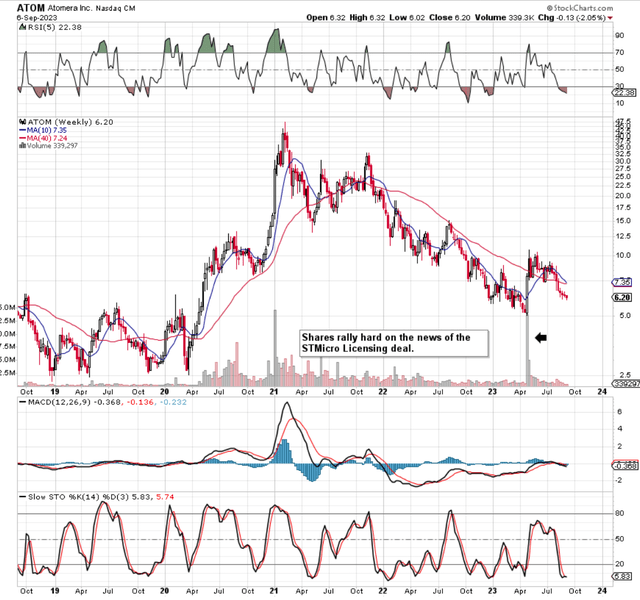Click the ATOM (Weekly) 6.20 legend label

[x=70, y=122]
